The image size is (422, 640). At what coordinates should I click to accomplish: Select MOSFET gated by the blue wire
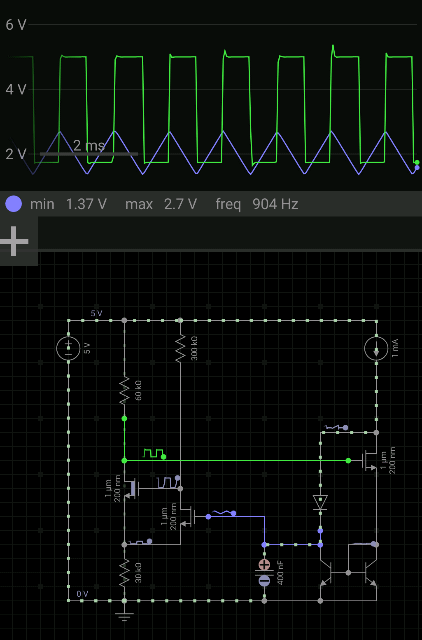pos(188,517)
